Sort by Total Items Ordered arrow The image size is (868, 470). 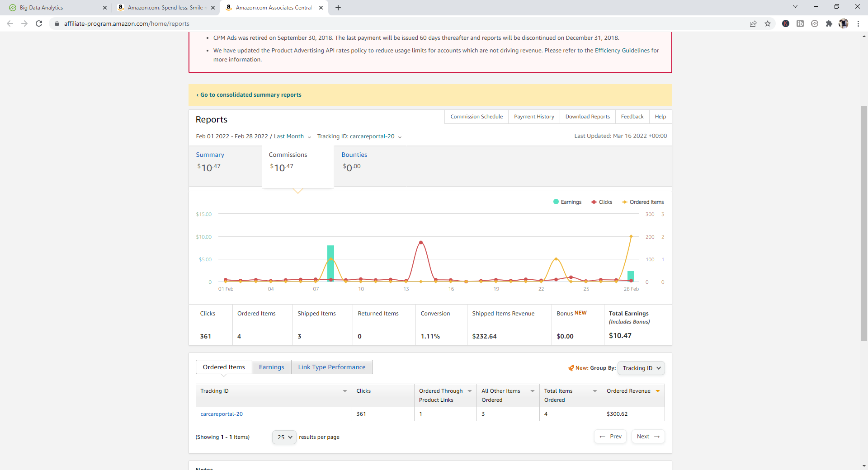click(595, 391)
